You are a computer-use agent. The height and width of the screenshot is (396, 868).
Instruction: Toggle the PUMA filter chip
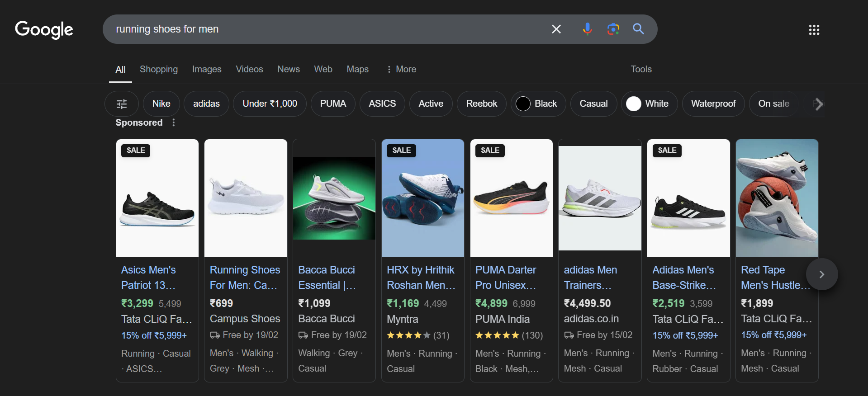click(333, 104)
